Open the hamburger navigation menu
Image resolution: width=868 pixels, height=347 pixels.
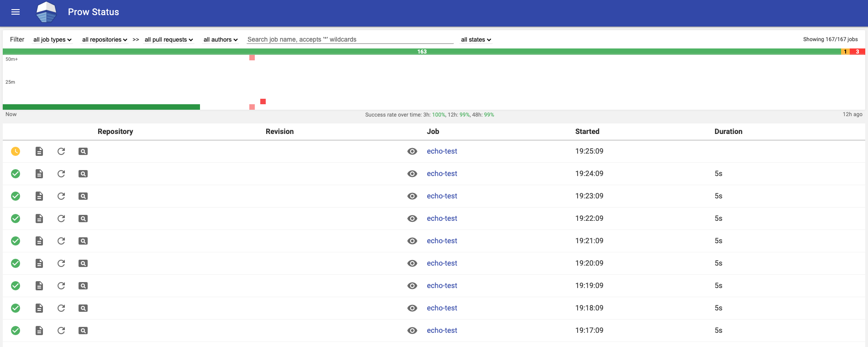pyautogui.click(x=16, y=12)
